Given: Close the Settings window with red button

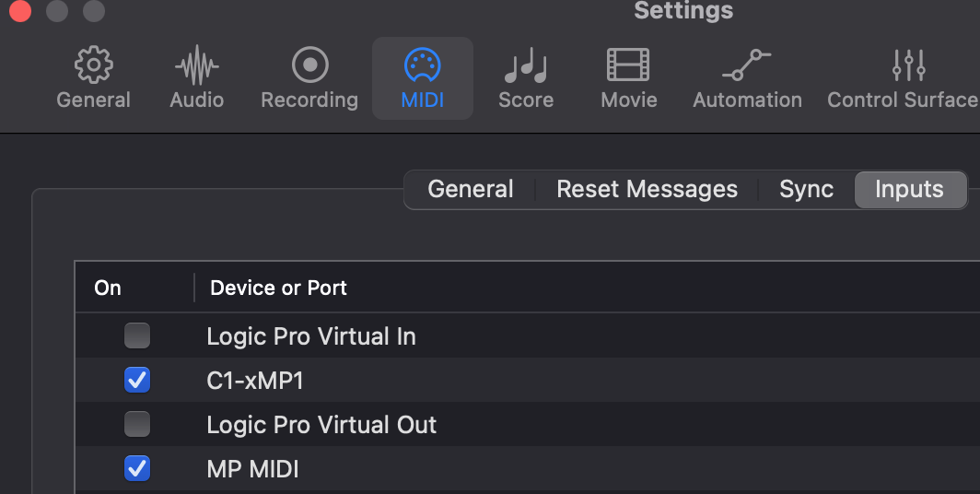Looking at the screenshot, I should point(20,11).
